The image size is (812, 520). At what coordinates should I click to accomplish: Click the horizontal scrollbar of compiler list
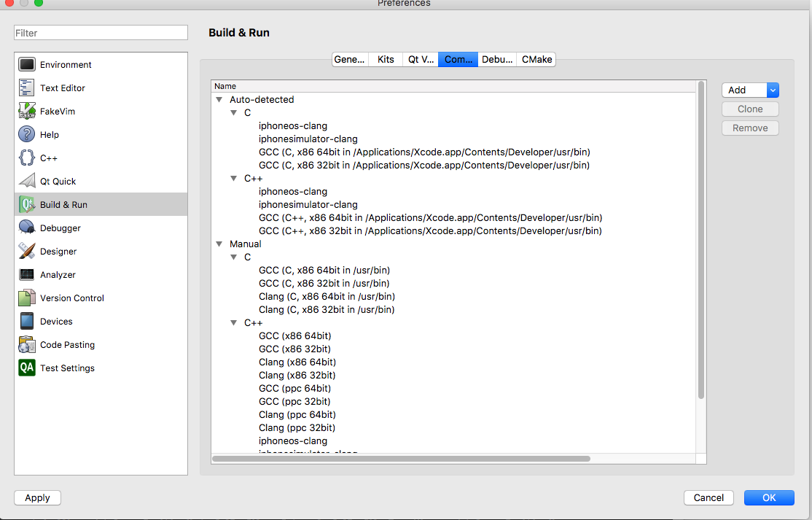click(x=401, y=459)
